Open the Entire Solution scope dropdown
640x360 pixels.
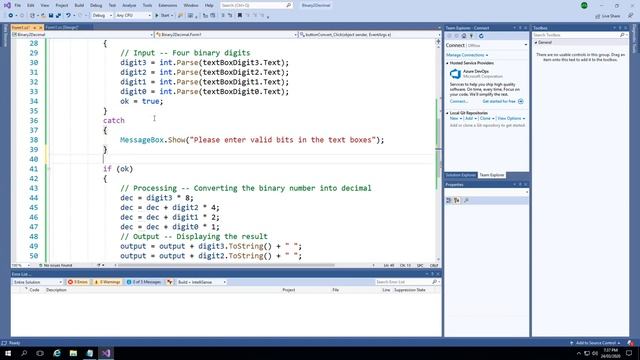pos(38,282)
